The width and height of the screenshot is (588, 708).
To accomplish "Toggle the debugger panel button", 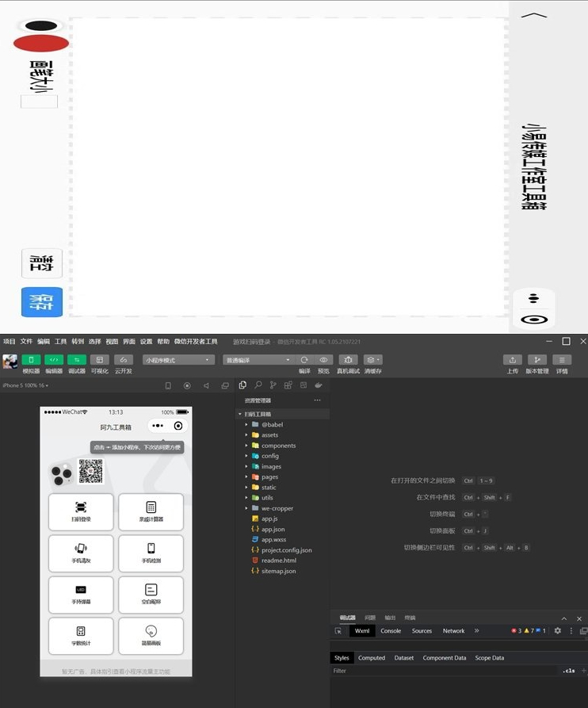I will [77, 360].
